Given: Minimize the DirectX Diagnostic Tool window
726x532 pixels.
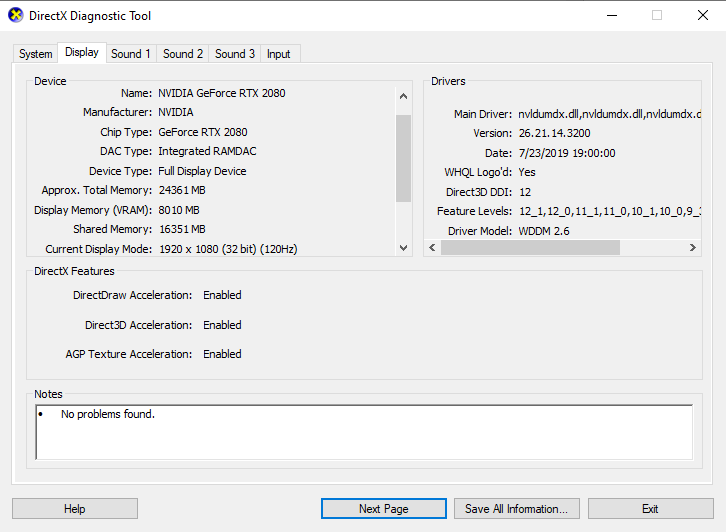Looking at the screenshot, I should (612, 15).
